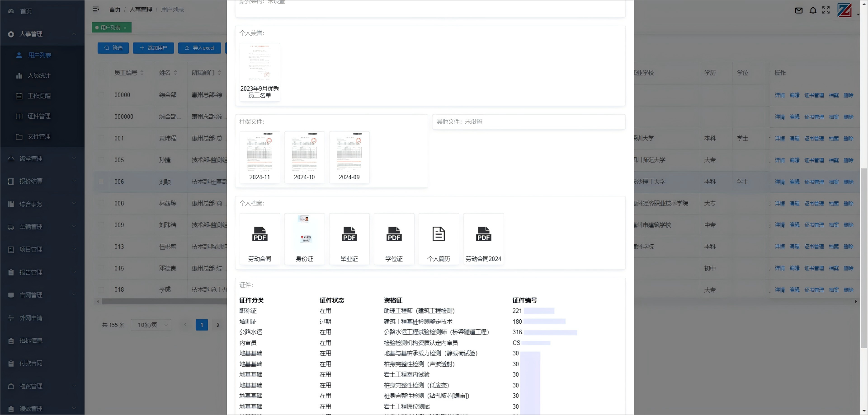Open the 10条/页 page size dropdown
868x415 pixels.
151,325
